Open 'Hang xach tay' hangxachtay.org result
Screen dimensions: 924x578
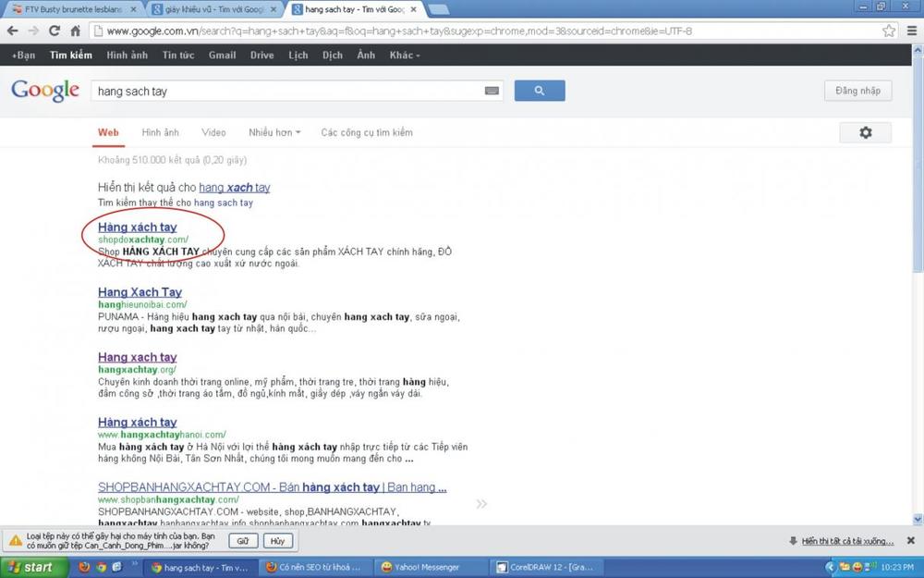click(x=138, y=357)
